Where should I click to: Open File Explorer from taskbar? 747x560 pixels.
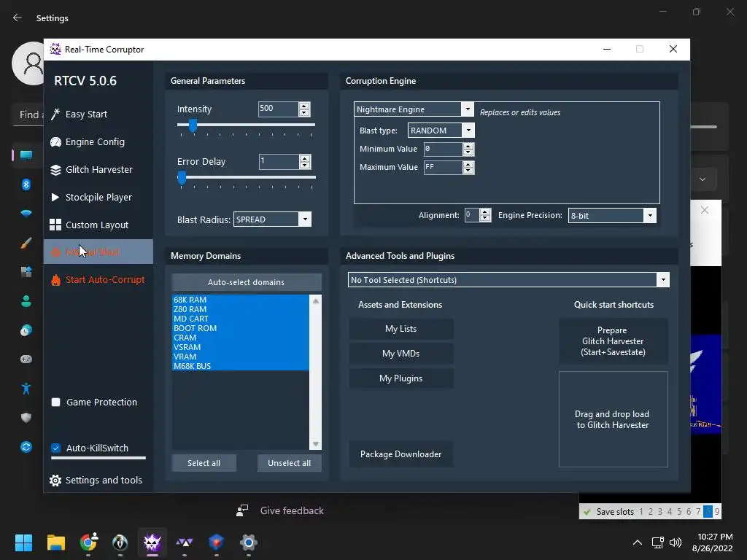55,542
